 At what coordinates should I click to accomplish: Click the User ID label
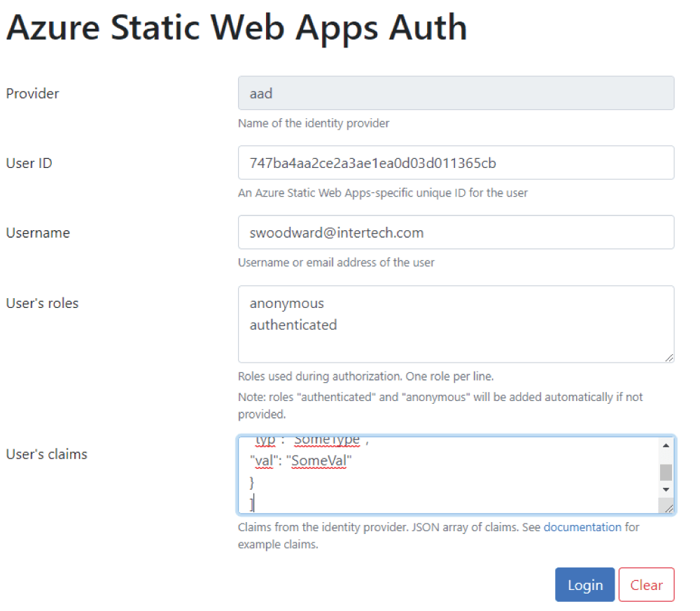click(x=29, y=163)
